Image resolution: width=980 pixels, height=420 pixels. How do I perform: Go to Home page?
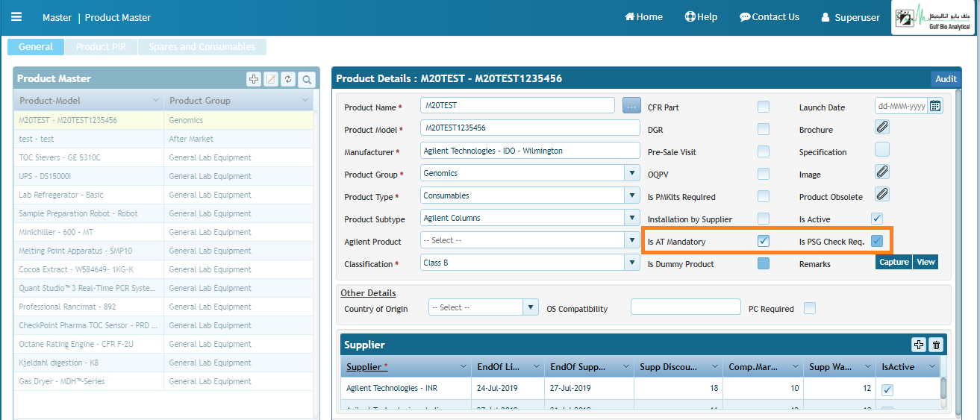coord(643,17)
